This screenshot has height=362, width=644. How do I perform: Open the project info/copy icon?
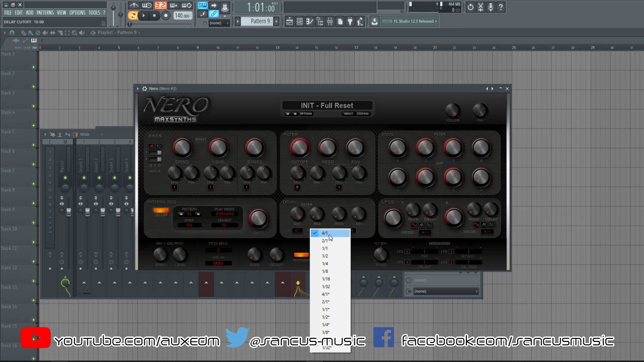pyautogui.click(x=340, y=21)
